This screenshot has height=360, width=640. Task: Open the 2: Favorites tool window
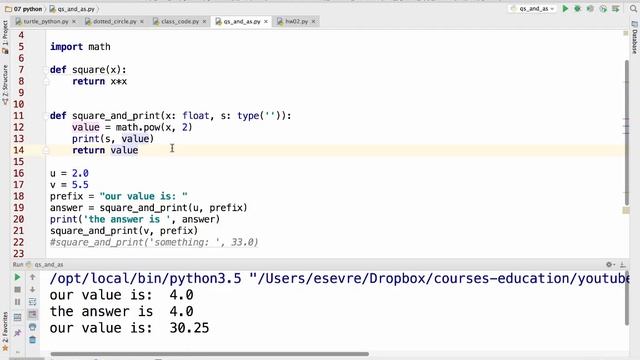[x=5, y=331]
